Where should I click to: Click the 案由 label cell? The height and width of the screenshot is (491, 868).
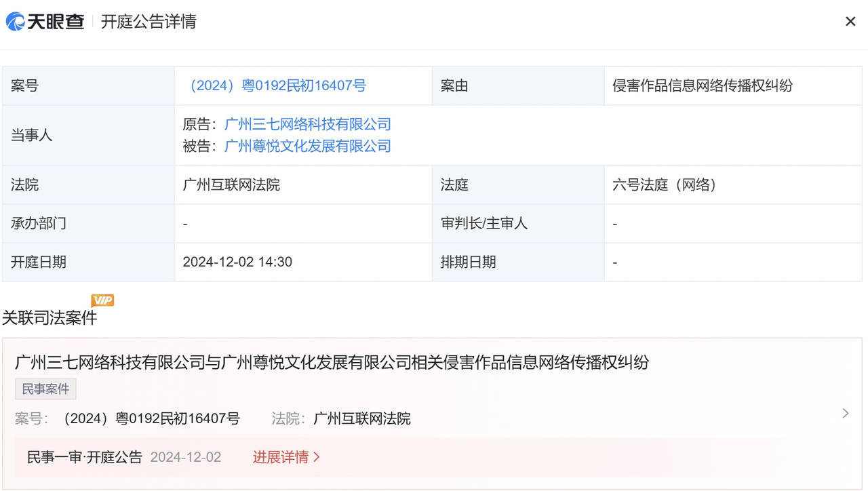518,85
